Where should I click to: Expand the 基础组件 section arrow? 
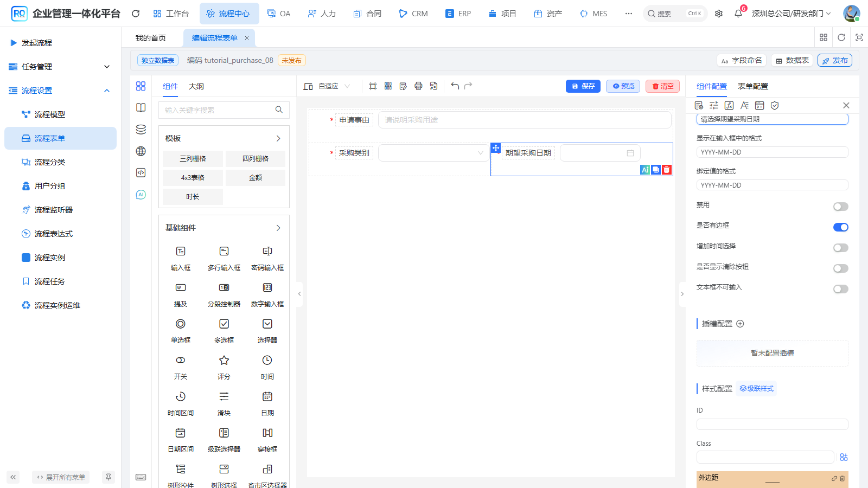click(278, 228)
